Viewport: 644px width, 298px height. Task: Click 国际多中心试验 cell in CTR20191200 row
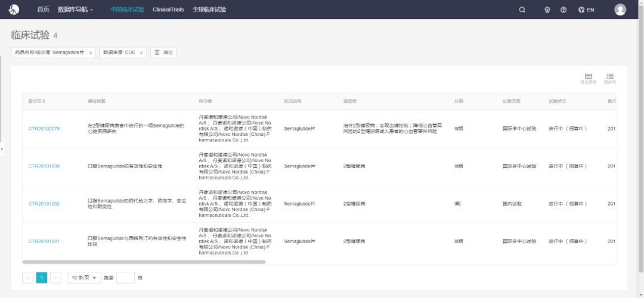[x=519, y=166]
